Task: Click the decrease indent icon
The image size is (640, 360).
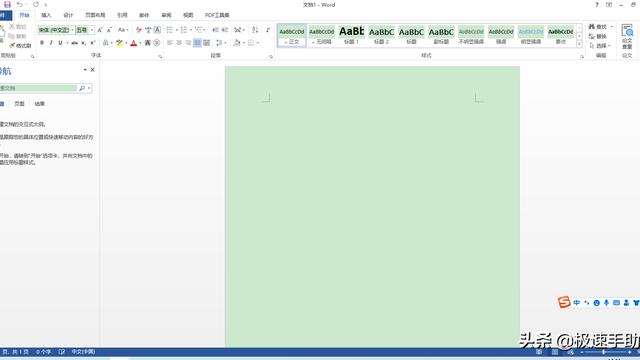Action: (216, 30)
